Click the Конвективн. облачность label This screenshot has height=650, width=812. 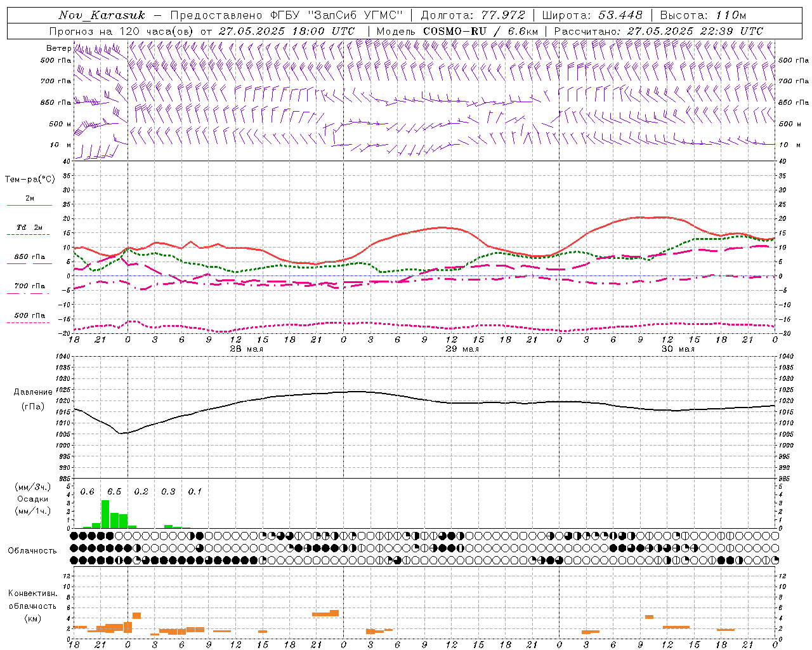[32, 600]
